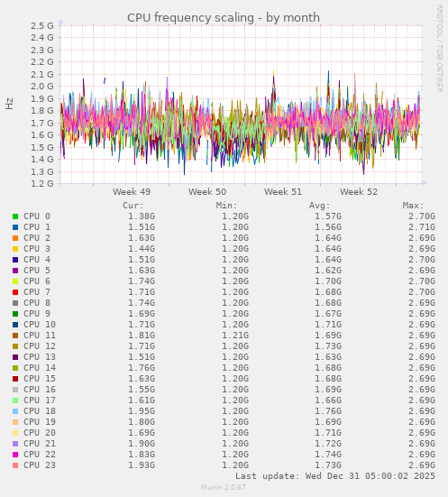Image resolution: width=448 pixels, height=497 pixels.
Task: Click CPU 18 current value 1.95G
Action: pos(142,411)
